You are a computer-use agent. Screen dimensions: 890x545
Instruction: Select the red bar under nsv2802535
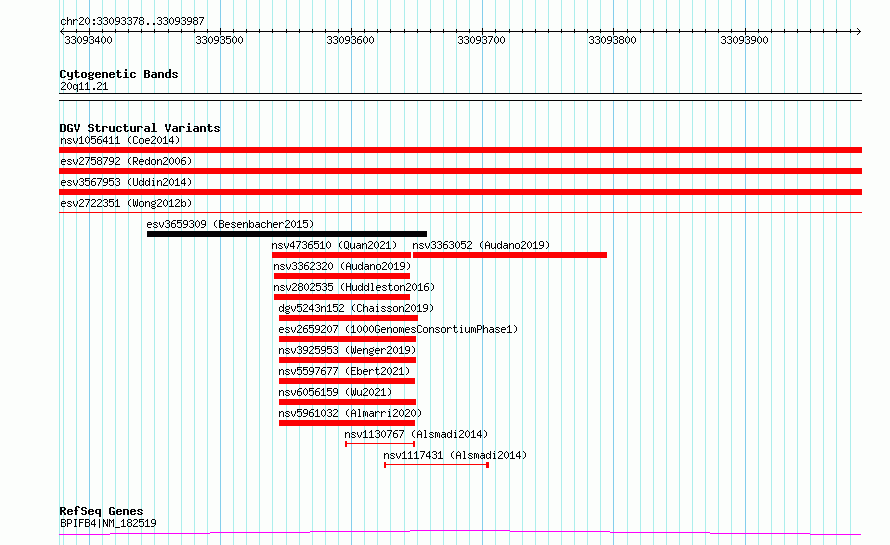pos(342,297)
